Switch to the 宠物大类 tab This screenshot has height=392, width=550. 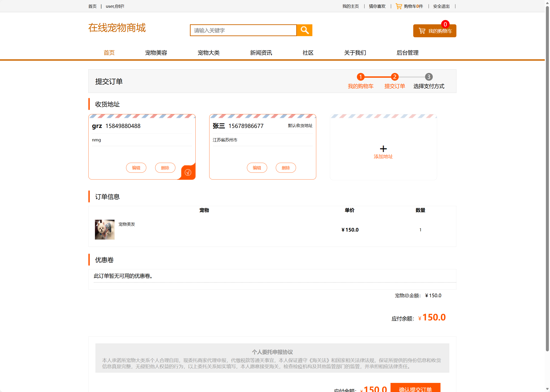click(x=209, y=53)
